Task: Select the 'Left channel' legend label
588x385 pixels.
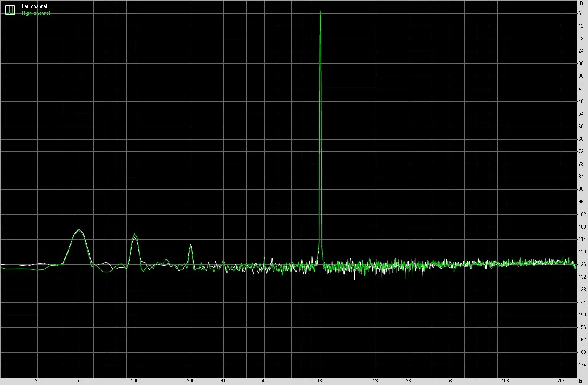Action: 34,6
